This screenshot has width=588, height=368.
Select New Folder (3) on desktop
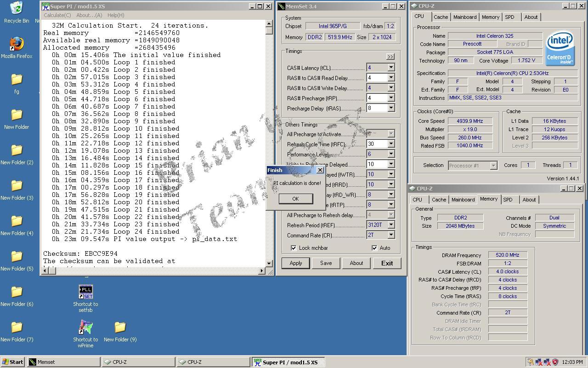tap(17, 189)
